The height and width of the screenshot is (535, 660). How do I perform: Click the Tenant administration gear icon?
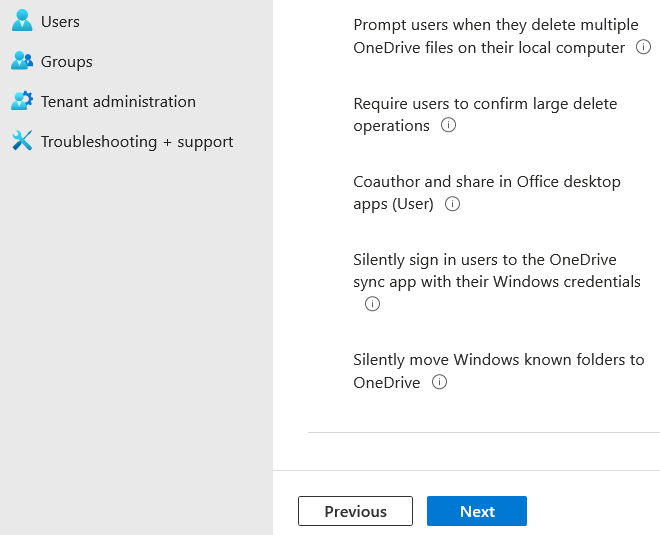pos(22,101)
